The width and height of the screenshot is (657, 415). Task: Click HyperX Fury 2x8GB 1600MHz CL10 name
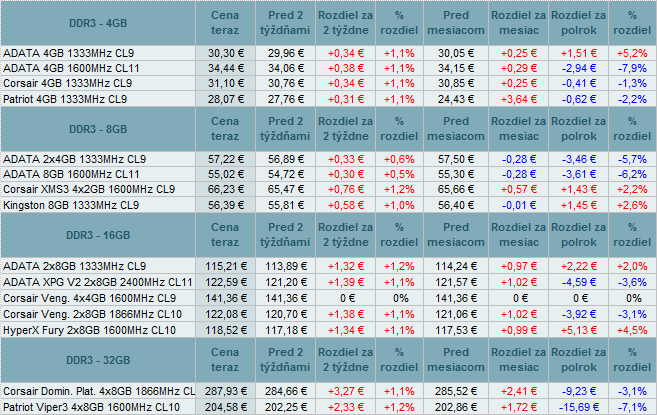coord(89,330)
